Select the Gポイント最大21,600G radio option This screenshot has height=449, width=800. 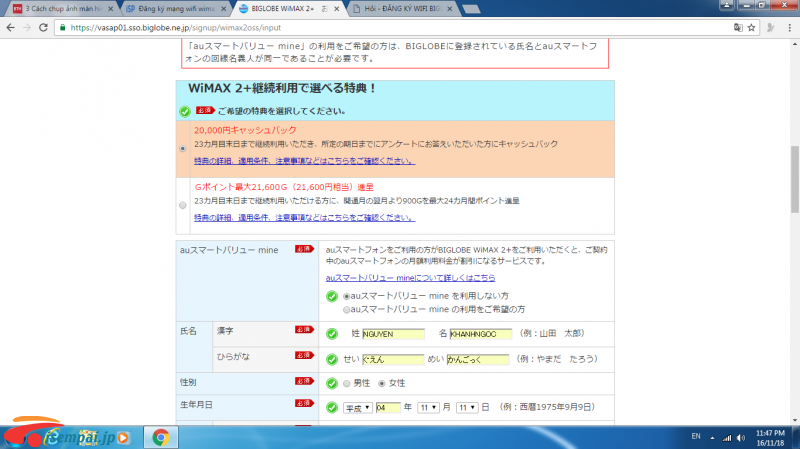click(x=183, y=205)
